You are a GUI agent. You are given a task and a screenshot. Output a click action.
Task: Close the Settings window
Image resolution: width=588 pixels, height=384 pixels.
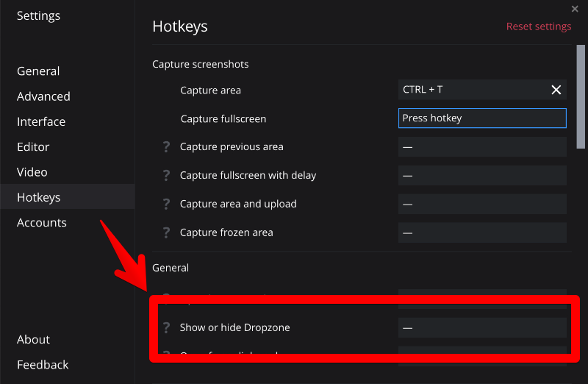[575, 8]
